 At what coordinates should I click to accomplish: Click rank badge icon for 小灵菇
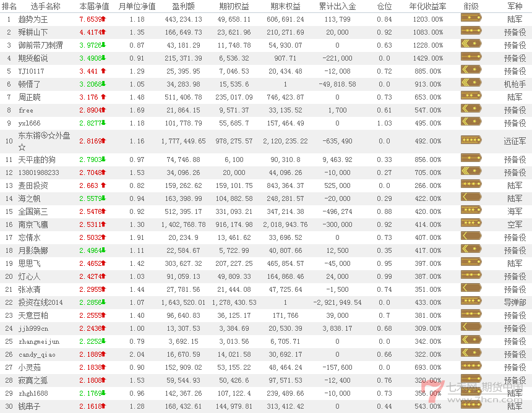pyautogui.click(x=471, y=366)
